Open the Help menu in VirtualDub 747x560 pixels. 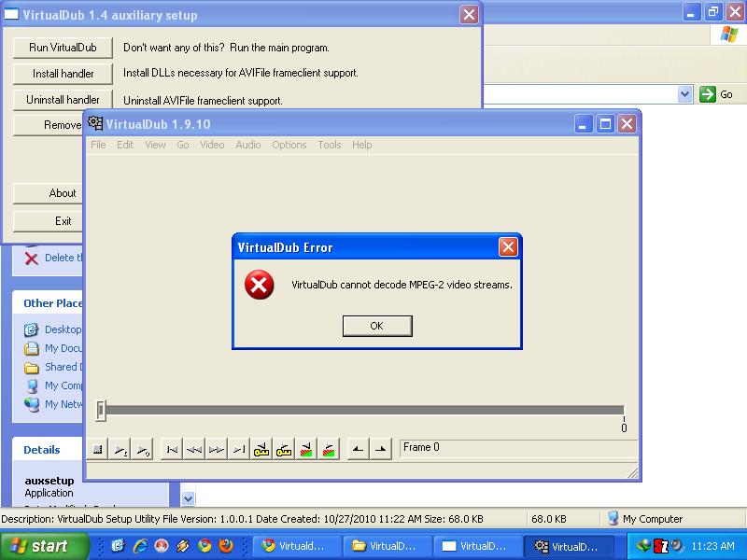pyautogui.click(x=362, y=145)
